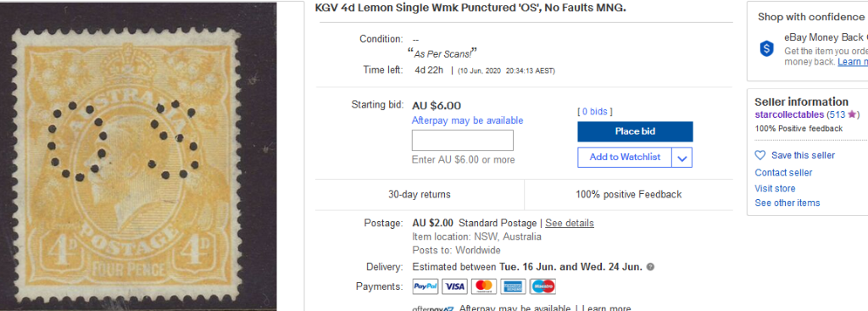Viewport: 868px width, 311px height.
Task: Click the heart icon beside Save this seller
Action: (x=760, y=155)
